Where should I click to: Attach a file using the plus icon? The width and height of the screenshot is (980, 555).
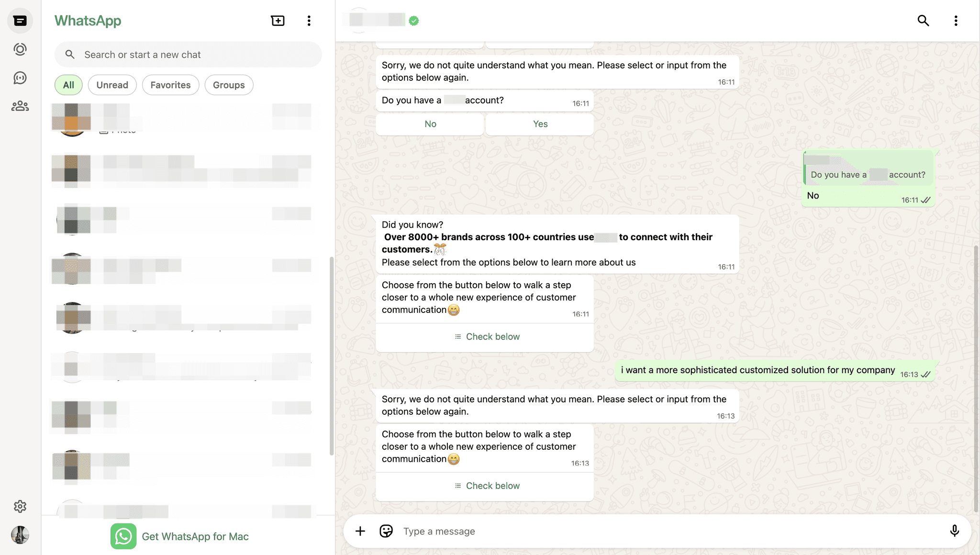click(x=360, y=531)
